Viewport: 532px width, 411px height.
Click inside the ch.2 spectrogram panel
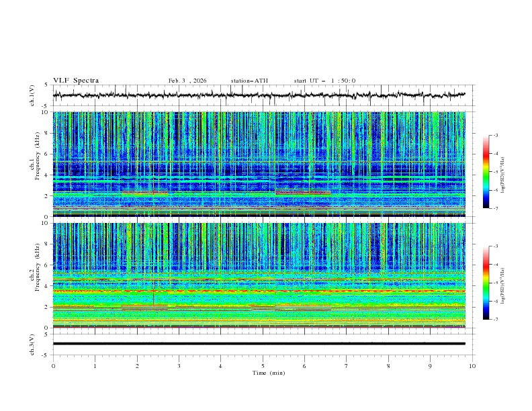tap(262, 275)
